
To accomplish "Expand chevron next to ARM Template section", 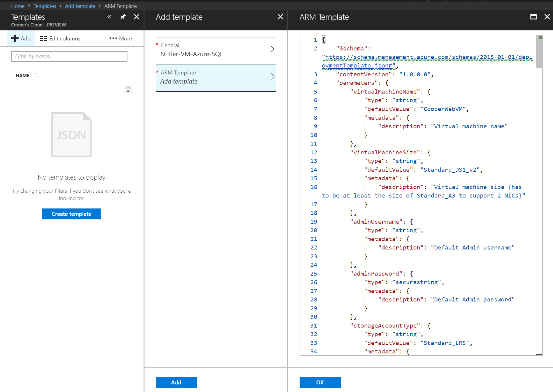I will 273,77.
